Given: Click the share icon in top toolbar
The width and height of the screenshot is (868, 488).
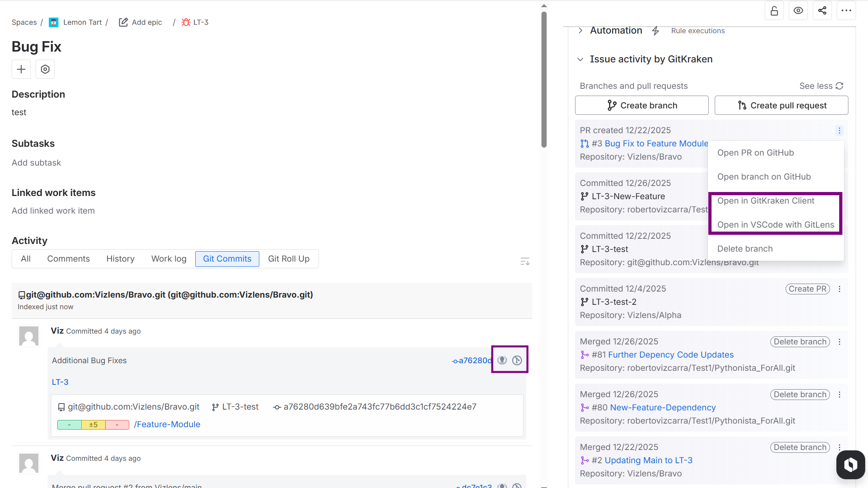Looking at the screenshot, I should 822,11.
